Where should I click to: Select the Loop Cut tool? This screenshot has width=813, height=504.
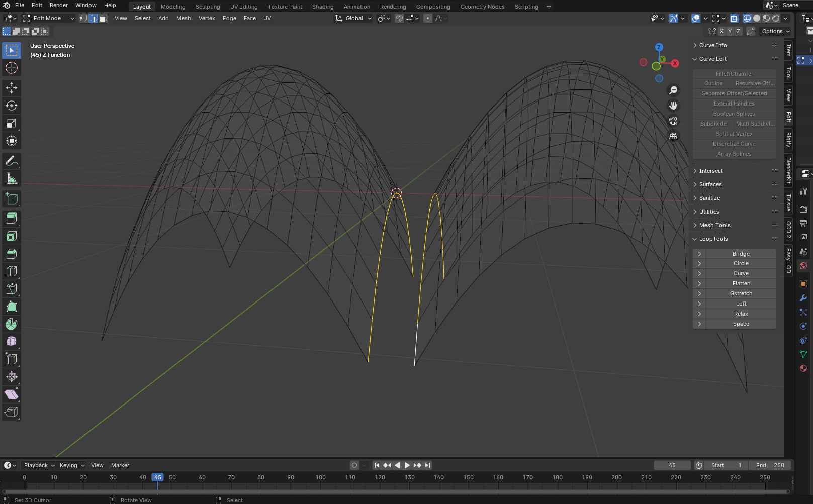[12, 271]
